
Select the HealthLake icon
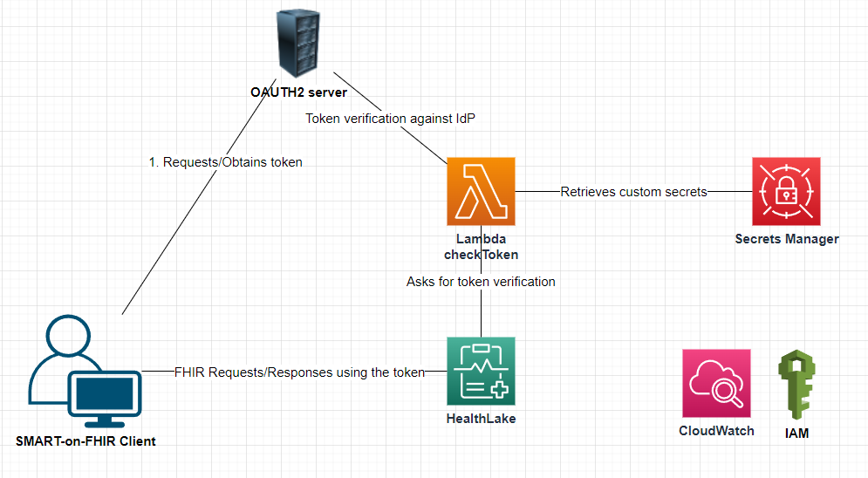coord(481,372)
